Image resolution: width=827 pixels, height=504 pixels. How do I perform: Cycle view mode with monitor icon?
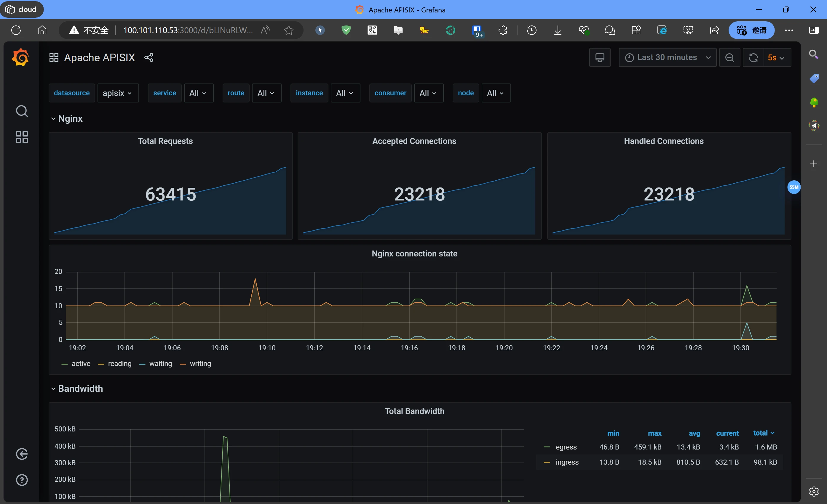599,58
